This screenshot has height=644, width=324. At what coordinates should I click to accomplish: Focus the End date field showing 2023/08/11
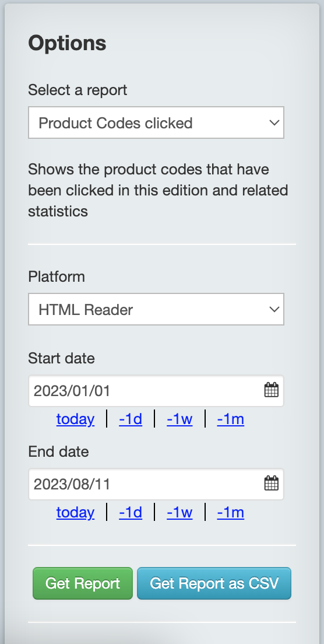[156, 484]
